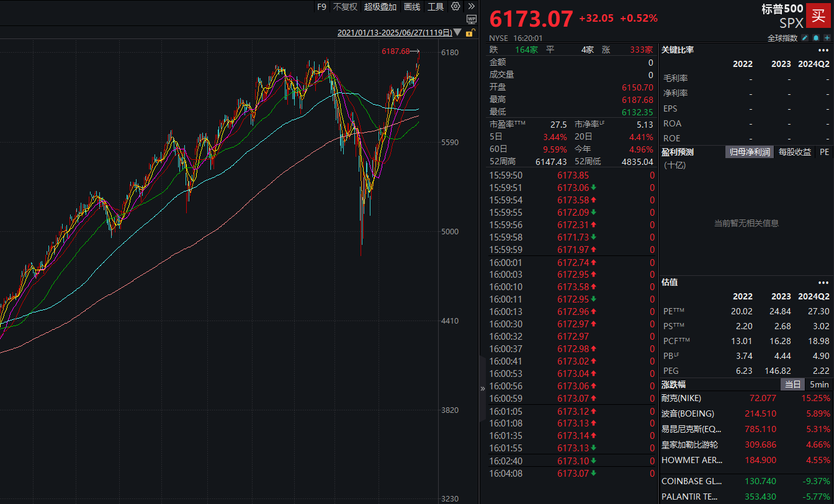Image resolution: width=834 pixels, height=504 pixels.
Task: Click the PALANTIR TE... row
Action: coord(746,497)
